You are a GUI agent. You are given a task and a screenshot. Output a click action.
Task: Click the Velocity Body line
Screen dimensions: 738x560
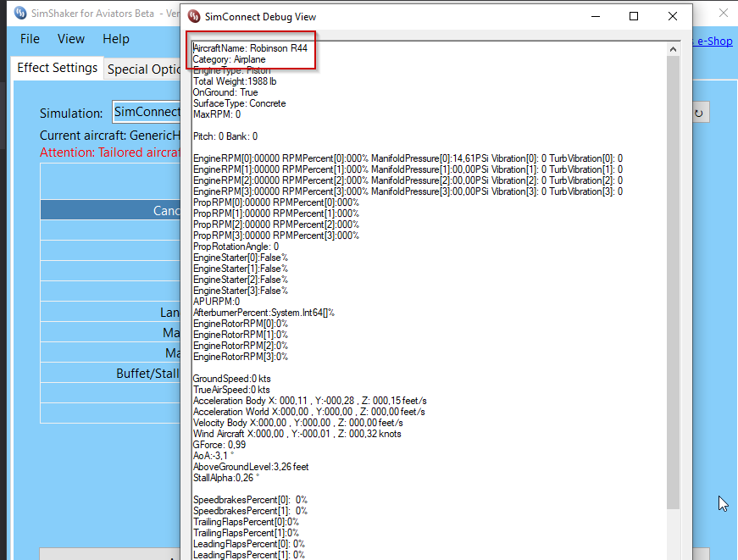298,423
